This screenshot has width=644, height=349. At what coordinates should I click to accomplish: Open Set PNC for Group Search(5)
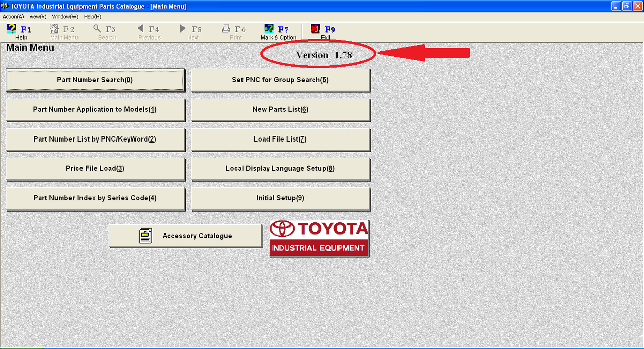pyautogui.click(x=280, y=80)
